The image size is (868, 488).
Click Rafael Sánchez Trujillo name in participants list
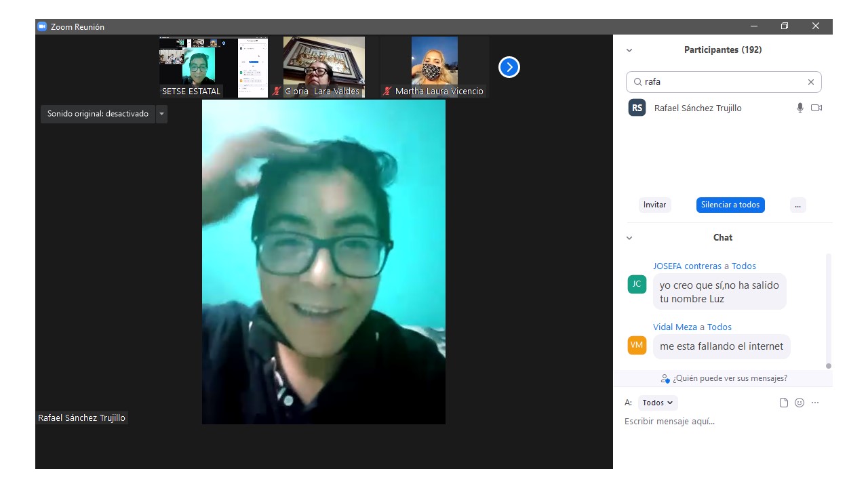point(698,108)
